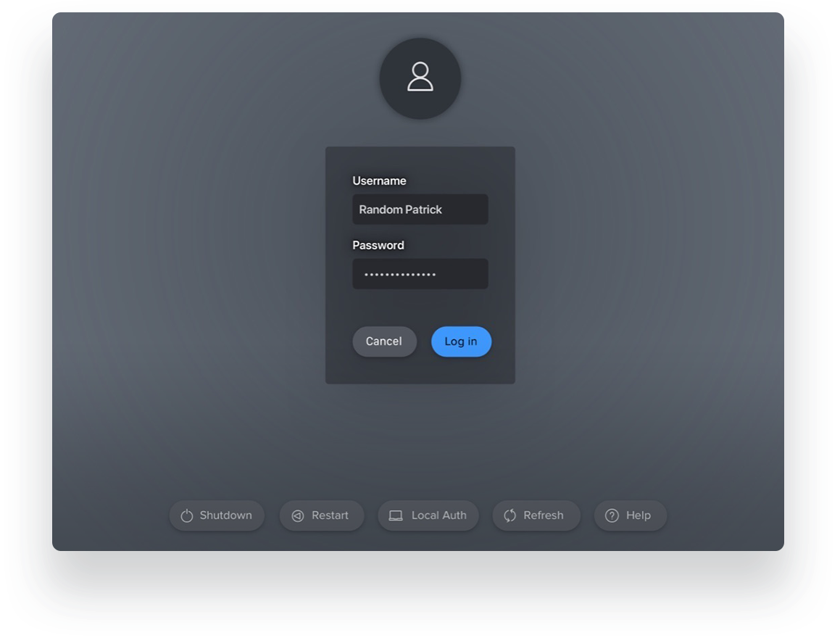Choose the Shutdown text button
The height and width of the screenshot is (638, 840).
point(217,515)
